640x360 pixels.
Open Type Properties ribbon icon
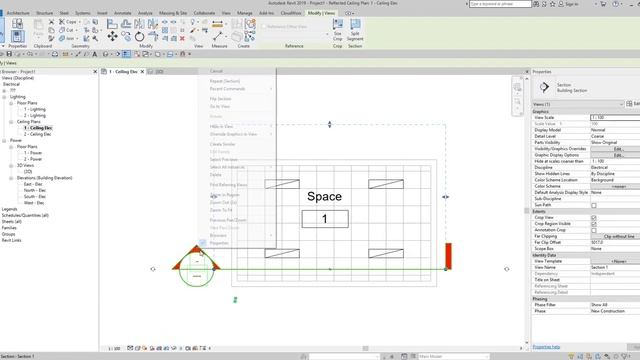point(17,24)
